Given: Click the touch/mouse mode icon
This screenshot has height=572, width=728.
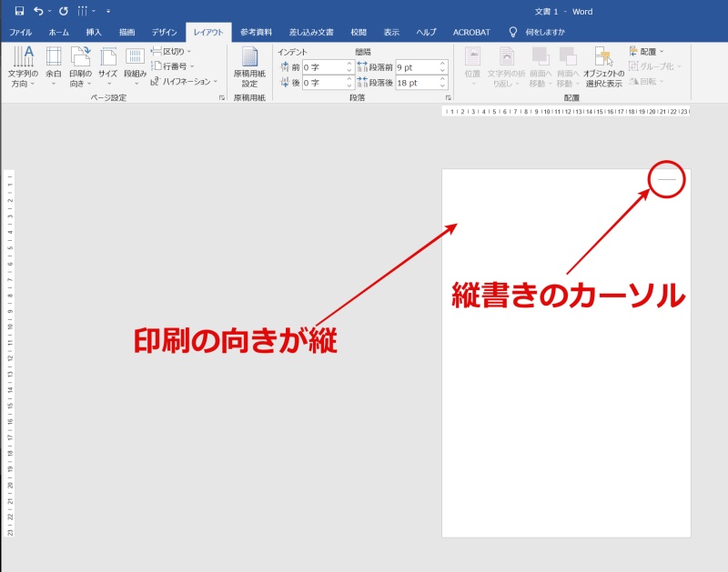Looking at the screenshot, I should pos(83,11).
